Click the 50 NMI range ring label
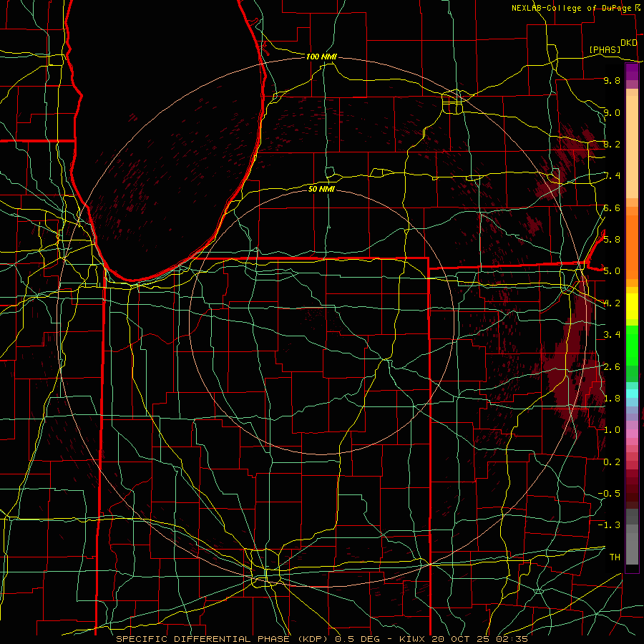Viewport: 644px width, 644px height. coord(321,189)
